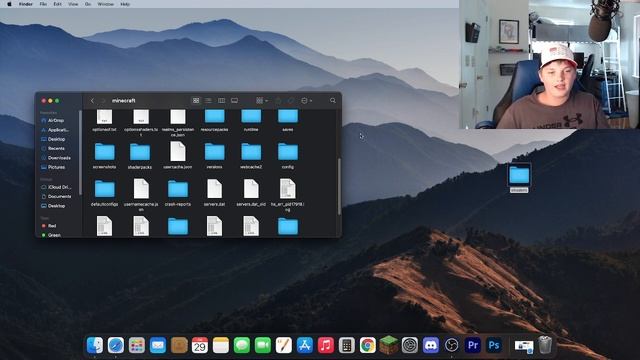Image resolution: width=640 pixels, height=360 pixels.
Task: Select the usercache.json file
Action: (x=178, y=155)
